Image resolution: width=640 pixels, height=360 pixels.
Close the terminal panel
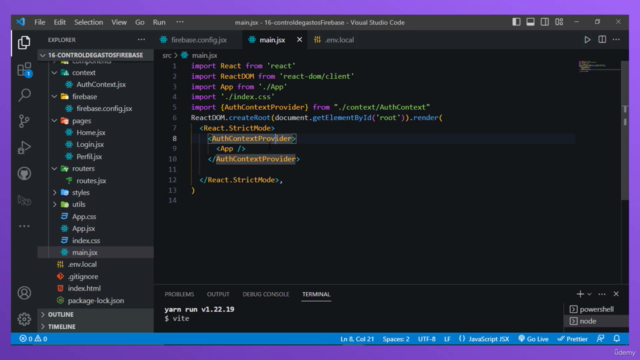tap(616, 294)
